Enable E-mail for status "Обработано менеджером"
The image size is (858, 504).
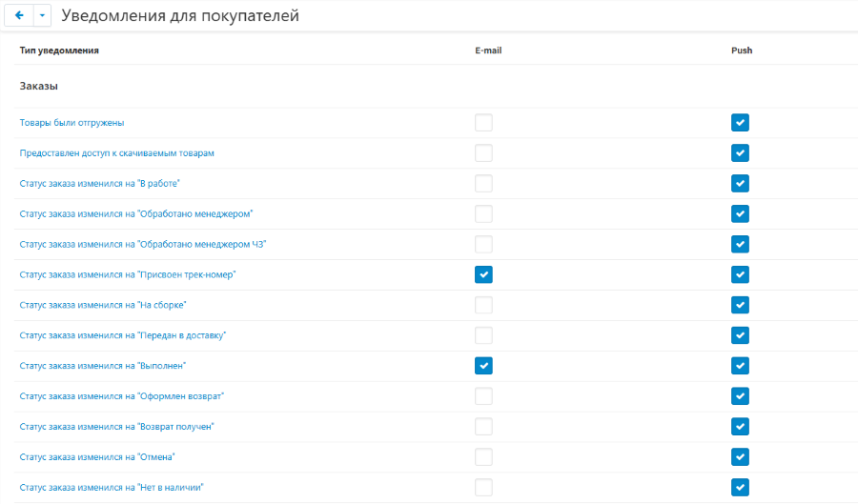[483, 213]
